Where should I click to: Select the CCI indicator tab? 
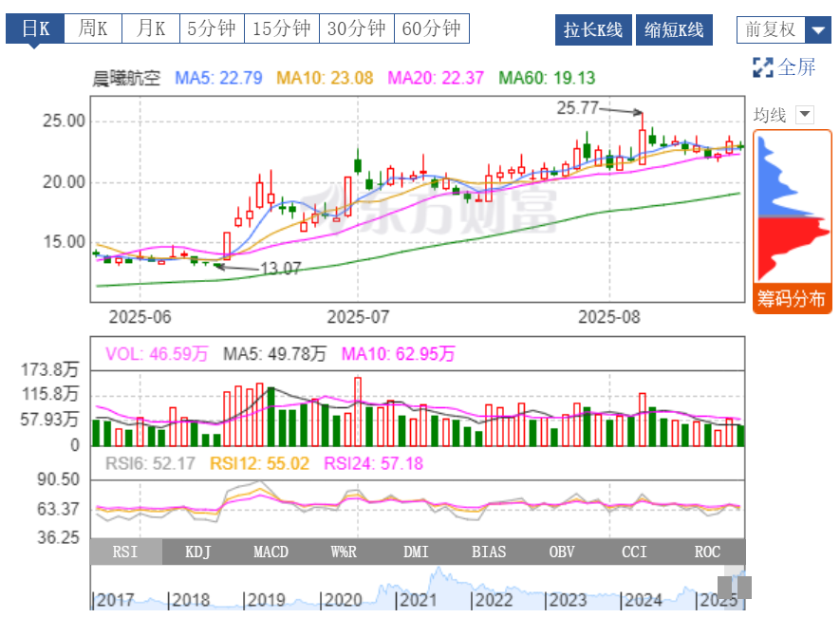(x=634, y=552)
